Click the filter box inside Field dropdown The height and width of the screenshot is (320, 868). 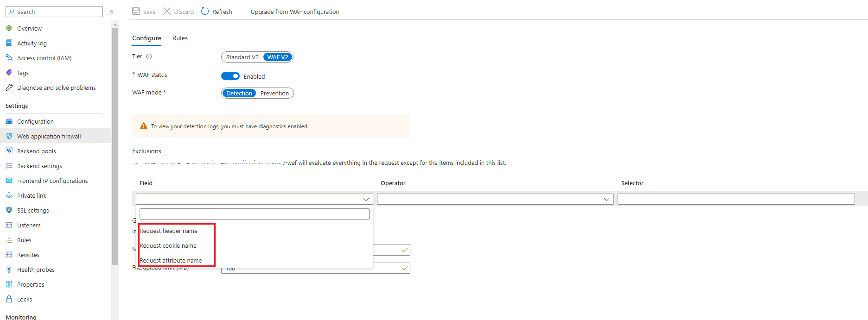(x=255, y=214)
